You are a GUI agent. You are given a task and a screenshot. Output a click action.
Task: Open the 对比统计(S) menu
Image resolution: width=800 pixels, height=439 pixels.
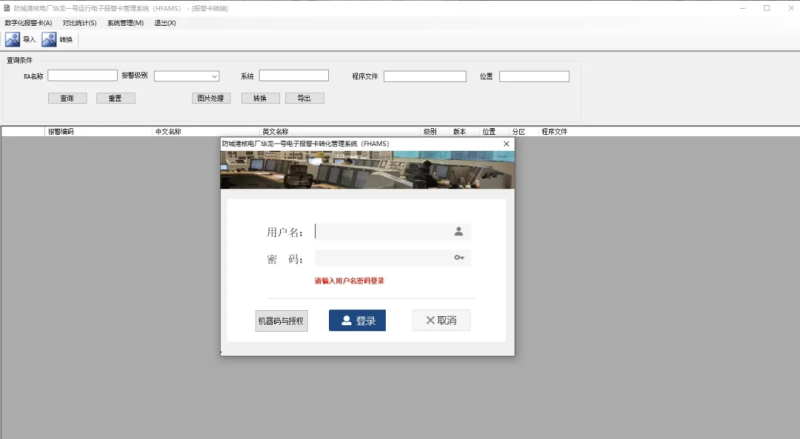pyautogui.click(x=79, y=22)
